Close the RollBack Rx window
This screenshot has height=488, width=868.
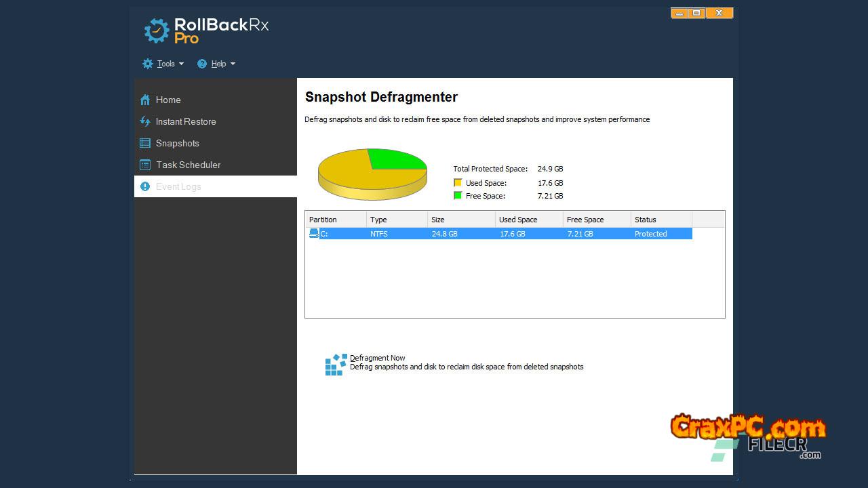click(719, 13)
